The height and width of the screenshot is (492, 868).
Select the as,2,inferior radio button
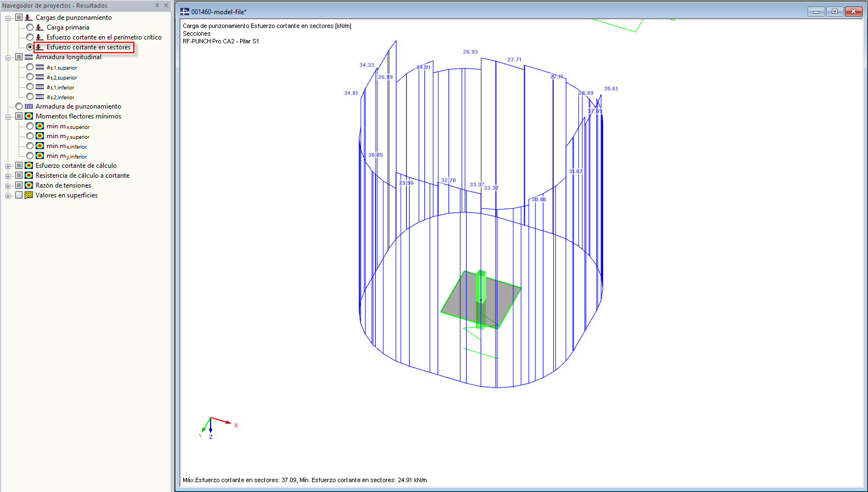(x=30, y=97)
